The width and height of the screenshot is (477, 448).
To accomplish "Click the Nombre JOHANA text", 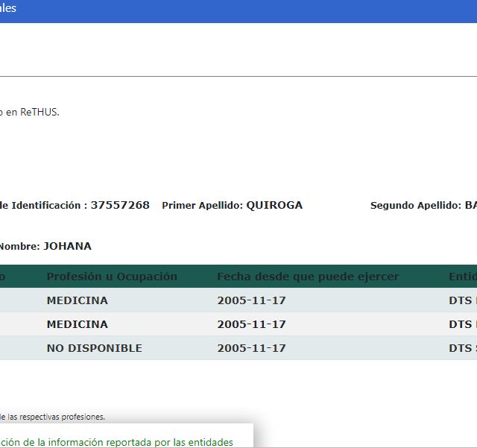I will tap(45, 246).
